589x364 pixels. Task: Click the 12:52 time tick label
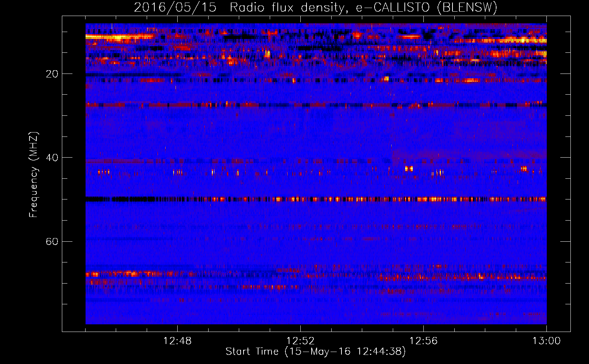pos(300,341)
